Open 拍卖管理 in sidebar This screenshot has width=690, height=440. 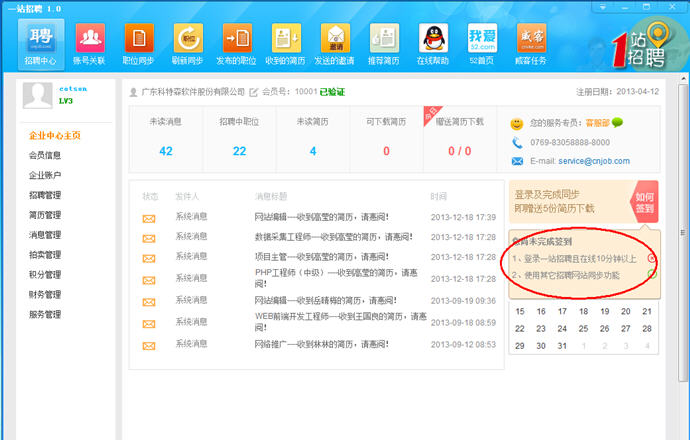[45, 255]
